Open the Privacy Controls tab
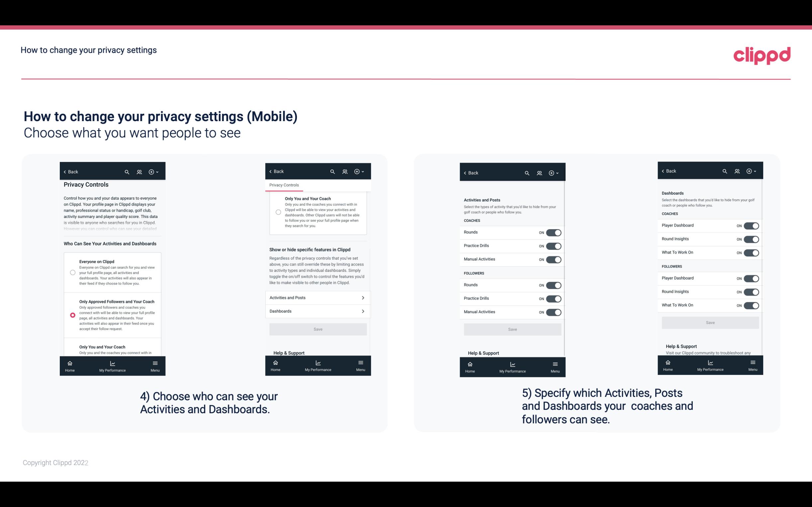This screenshot has height=507, width=812. pyautogui.click(x=284, y=185)
